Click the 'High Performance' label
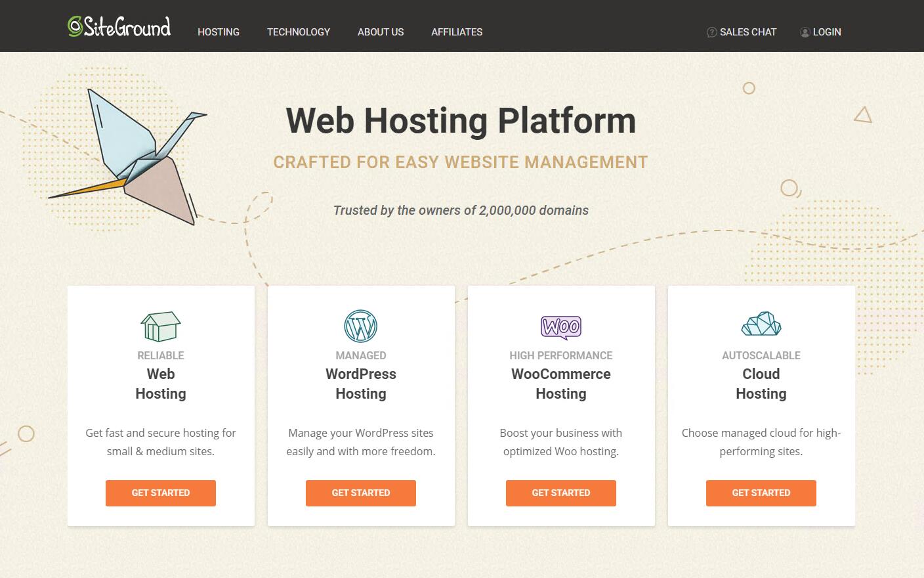This screenshot has height=578, width=924. click(561, 355)
